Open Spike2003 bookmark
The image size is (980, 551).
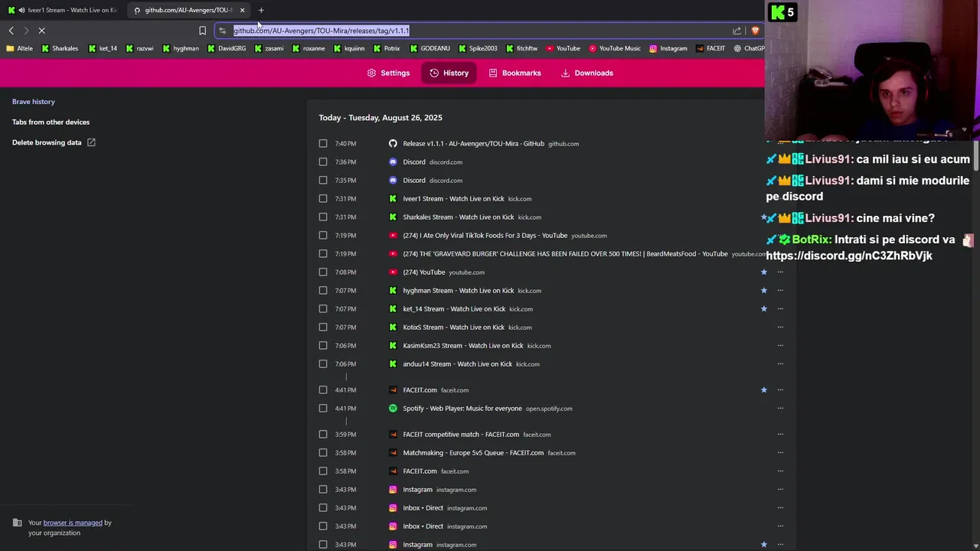point(478,48)
